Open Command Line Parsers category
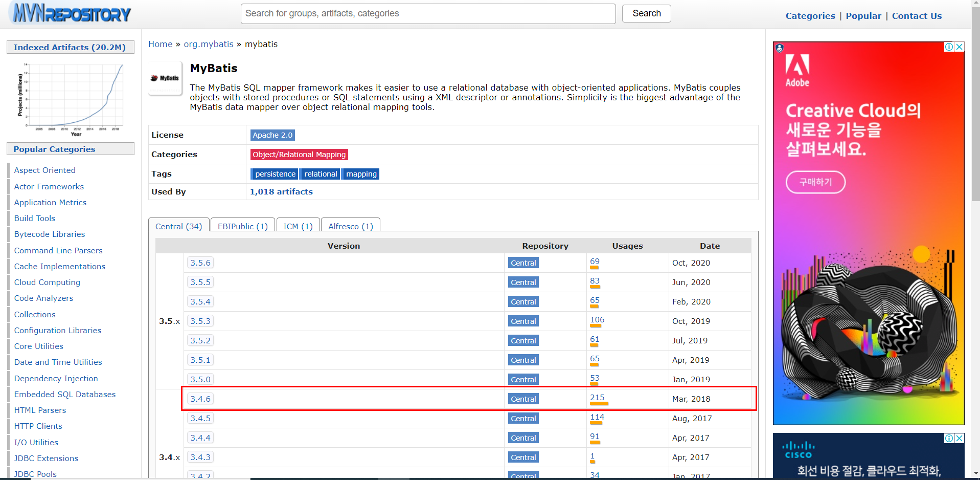The height and width of the screenshot is (480, 980). coord(58,250)
